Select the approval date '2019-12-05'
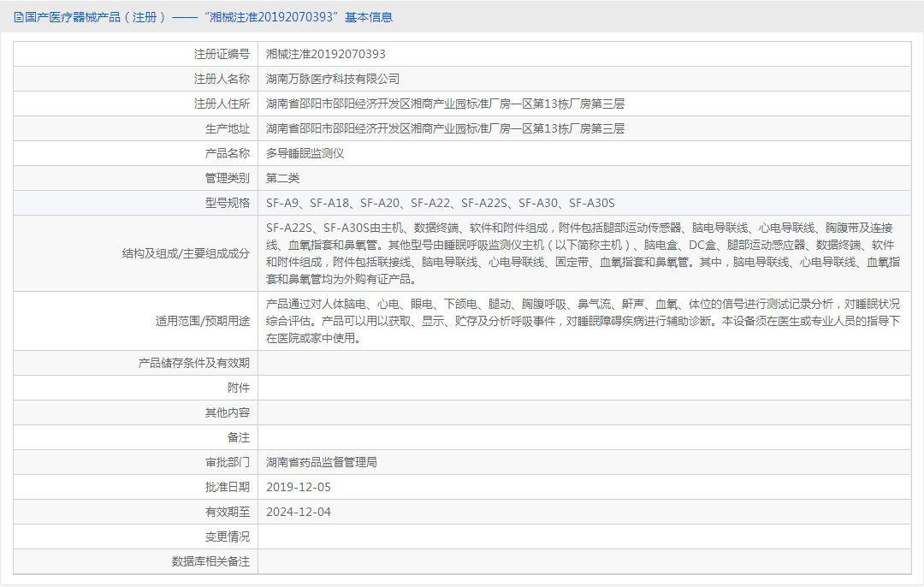Screen dimensions: 924x587 299,487
